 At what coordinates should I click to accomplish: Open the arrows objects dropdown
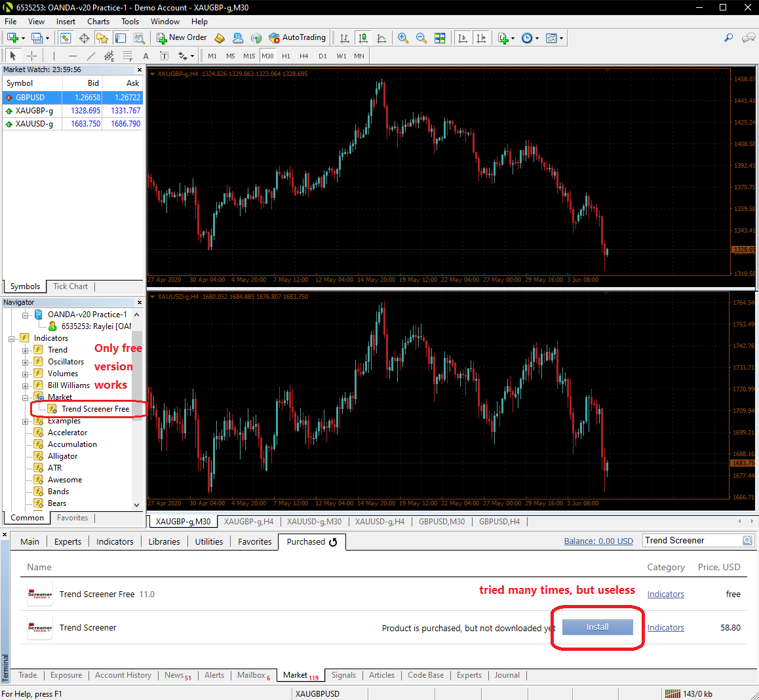click(x=192, y=56)
